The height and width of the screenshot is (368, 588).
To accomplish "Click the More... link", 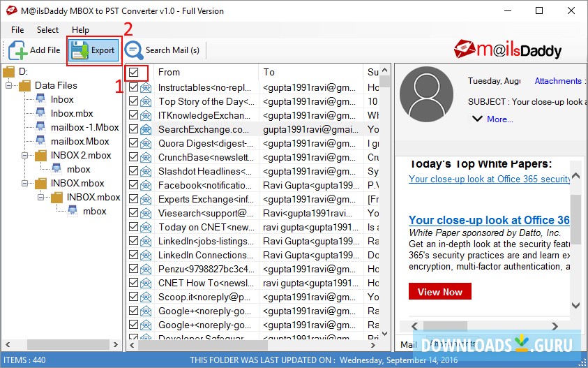I will 500,119.
